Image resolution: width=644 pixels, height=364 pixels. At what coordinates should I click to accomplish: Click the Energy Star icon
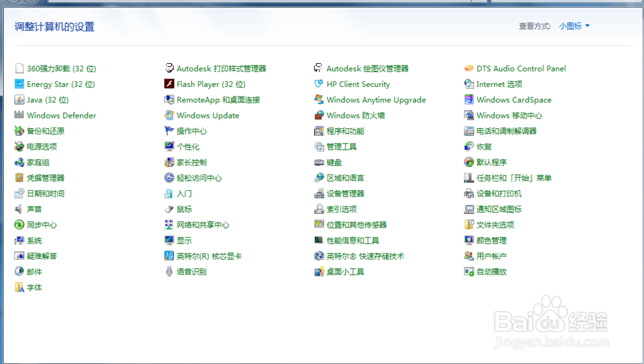pyautogui.click(x=19, y=84)
